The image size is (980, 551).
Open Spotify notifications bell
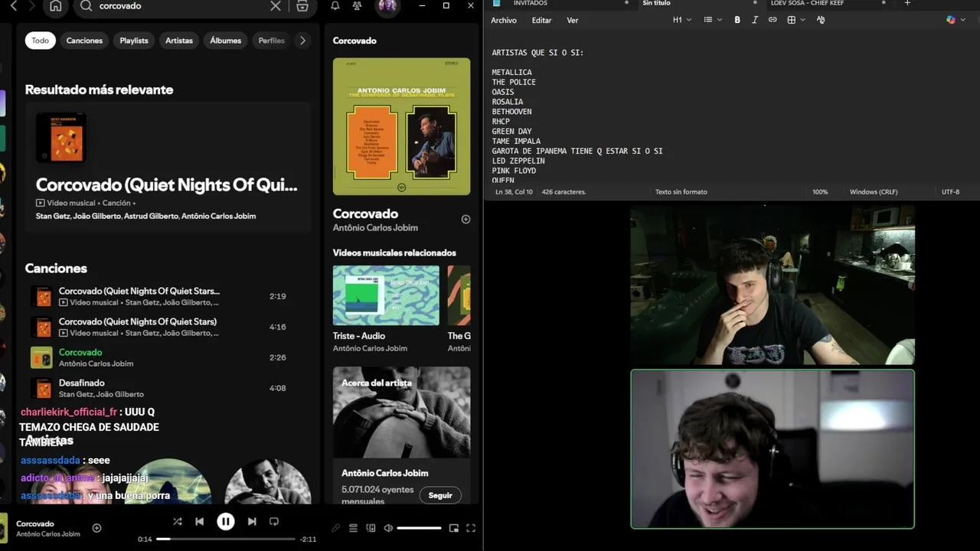coord(335,6)
